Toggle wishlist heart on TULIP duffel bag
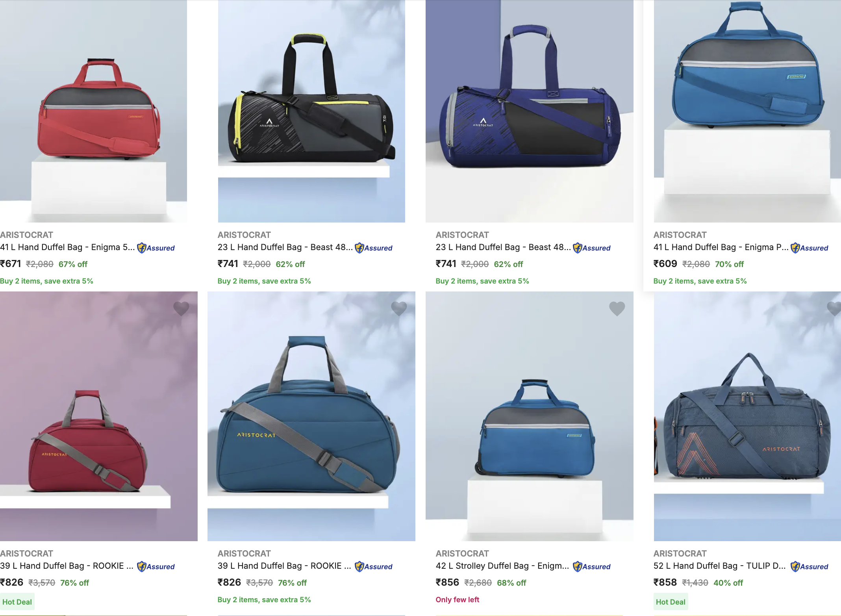The width and height of the screenshot is (841, 616). [x=834, y=308]
